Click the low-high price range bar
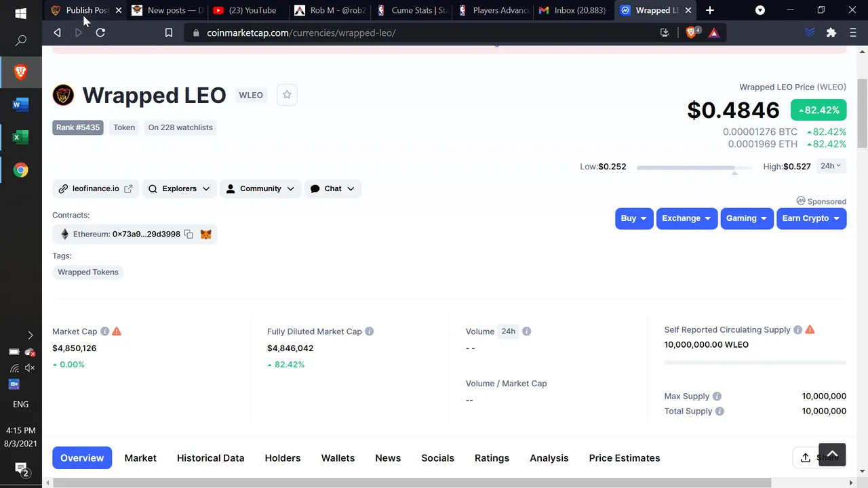The height and width of the screenshot is (488, 868). (694, 167)
